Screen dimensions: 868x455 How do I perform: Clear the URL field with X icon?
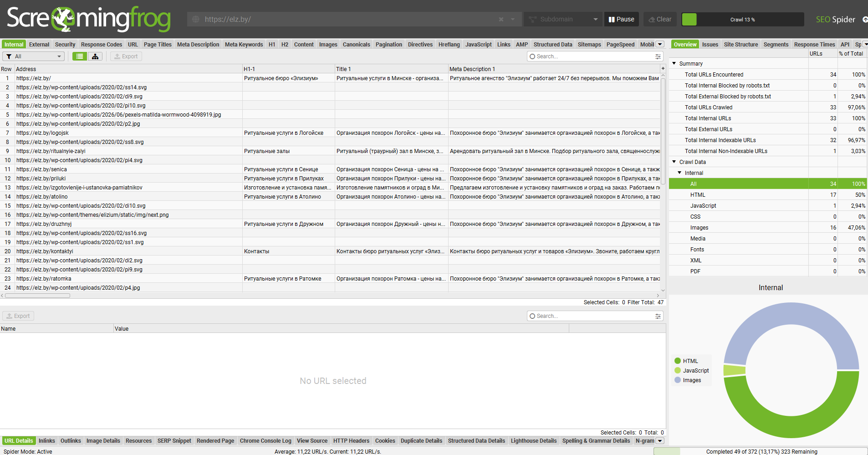[x=501, y=19]
